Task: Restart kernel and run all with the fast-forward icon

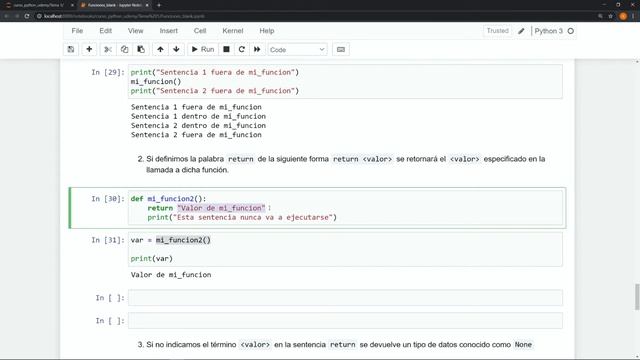Action: click(257, 49)
